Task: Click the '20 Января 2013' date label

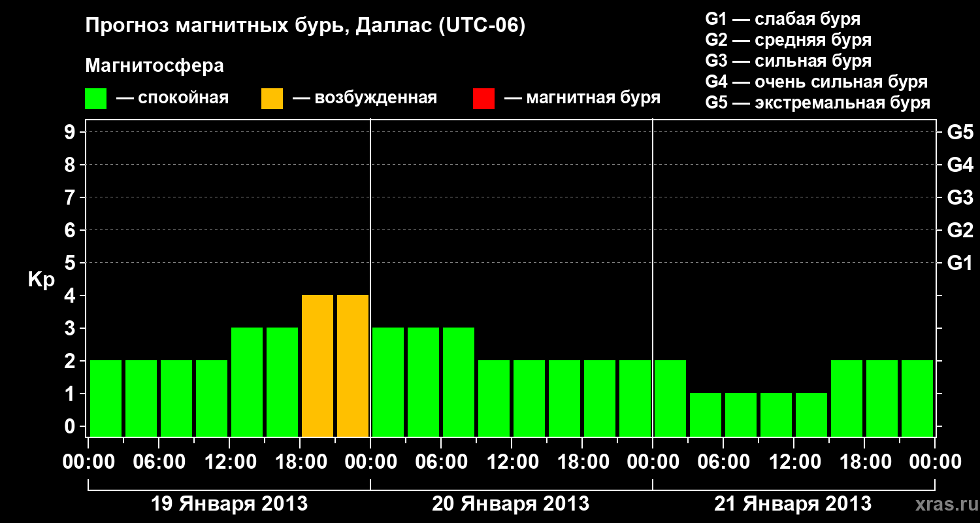Action: tap(511, 504)
